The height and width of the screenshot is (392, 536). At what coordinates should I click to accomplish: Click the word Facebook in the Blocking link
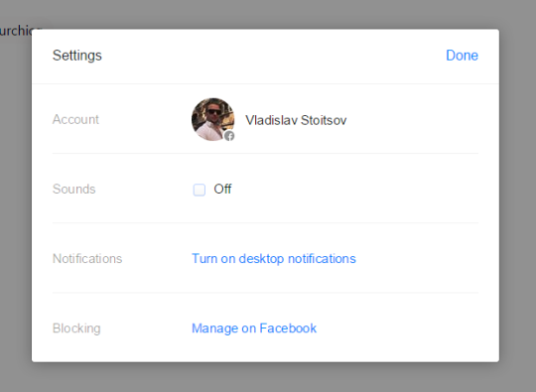tap(288, 328)
